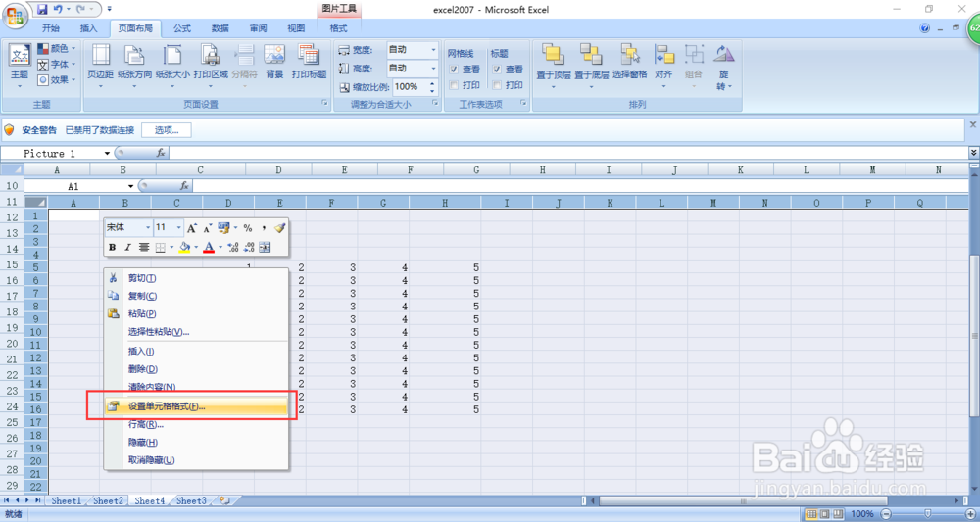
Task: Click the select-all corner of worksheet
Action: point(12,169)
